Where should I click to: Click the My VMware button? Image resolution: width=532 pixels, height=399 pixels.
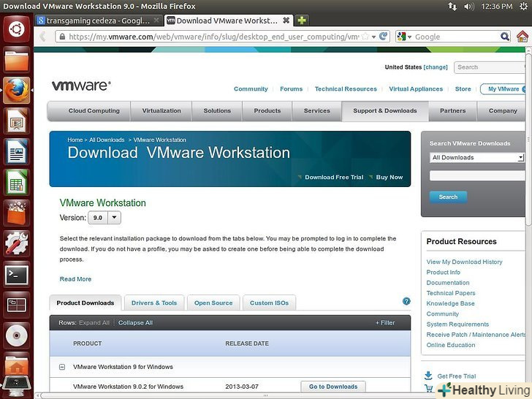(x=503, y=89)
